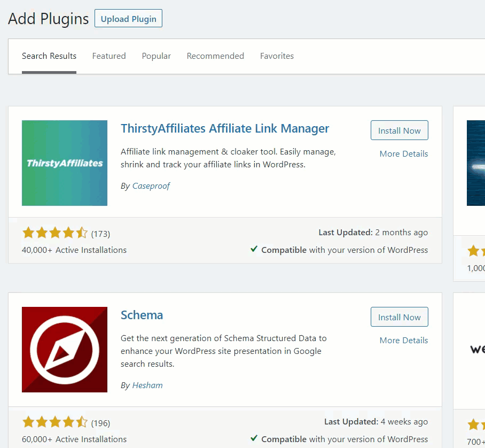Viewport: 485px width, 448px height.
Task: Click the Schema plugin star rating
Action: click(55, 422)
